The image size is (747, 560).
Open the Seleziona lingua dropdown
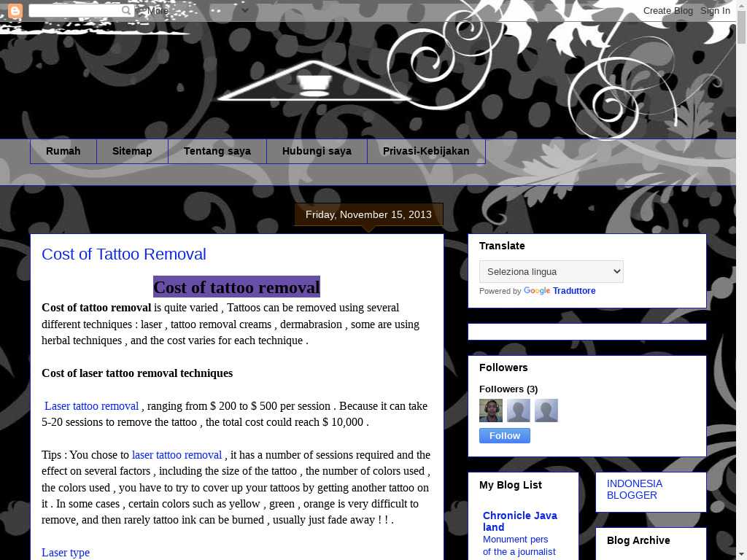coord(551,271)
